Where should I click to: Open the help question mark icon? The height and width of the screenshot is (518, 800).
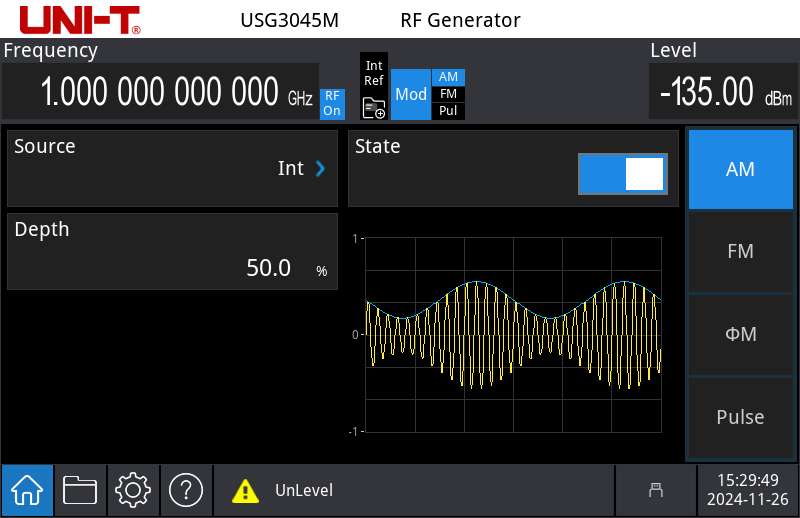[x=186, y=490]
